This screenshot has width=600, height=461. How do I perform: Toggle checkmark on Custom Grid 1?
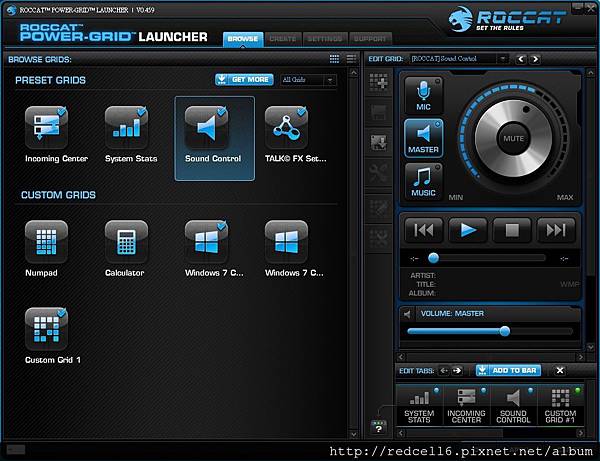[62, 313]
